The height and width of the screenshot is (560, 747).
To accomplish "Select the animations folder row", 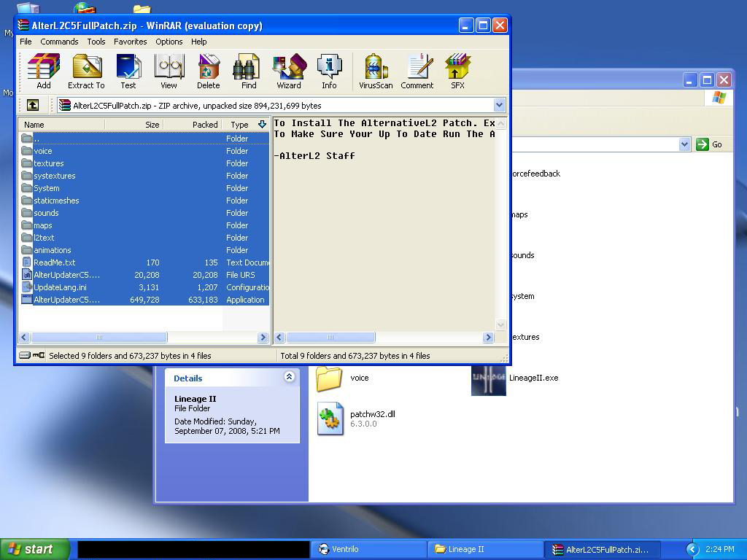I will pos(144,250).
